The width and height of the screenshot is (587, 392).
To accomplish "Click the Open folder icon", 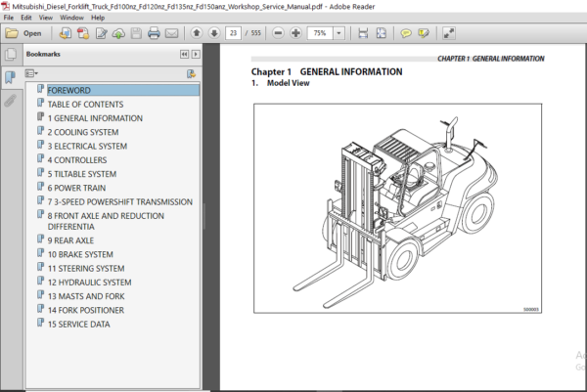I will click(12, 33).
